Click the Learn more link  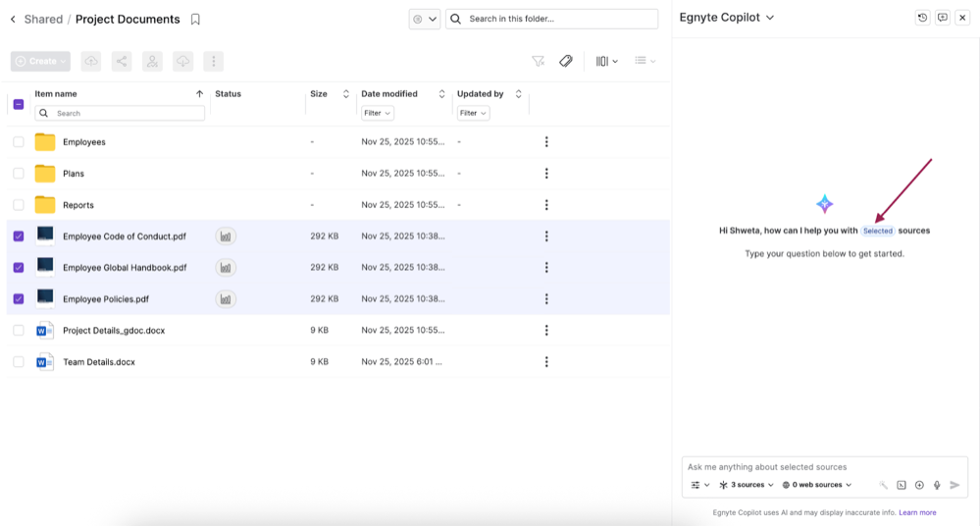pos(917,512)
